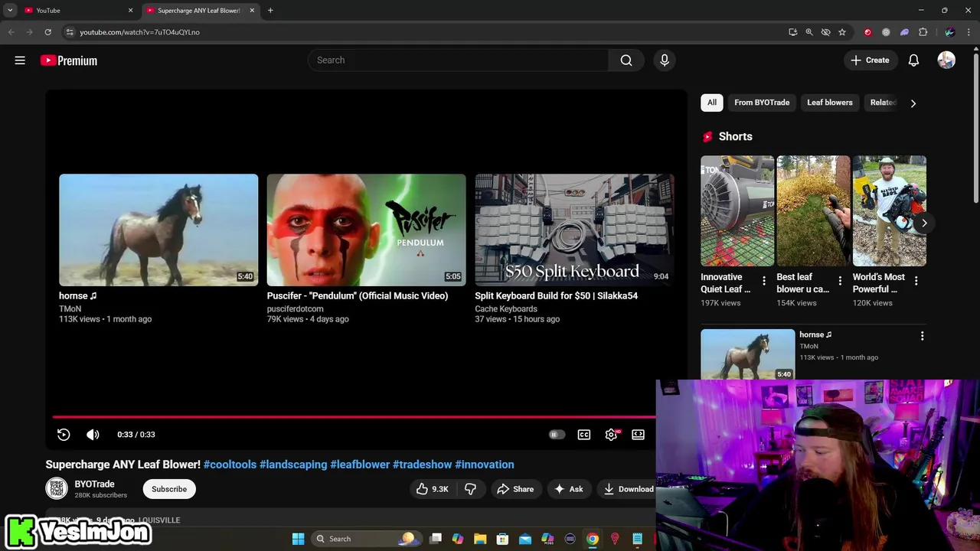Open the YouTube account avatar menu

[946, 60]
